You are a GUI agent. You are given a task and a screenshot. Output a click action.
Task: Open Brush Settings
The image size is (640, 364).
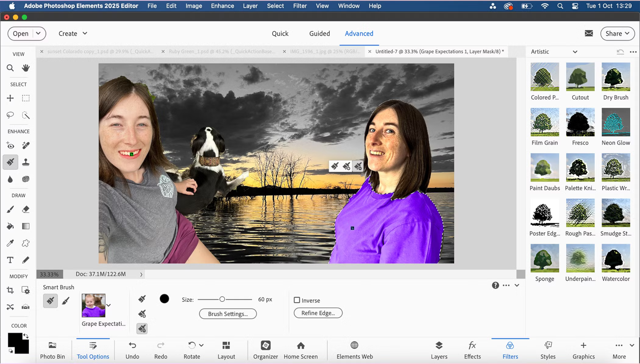pos(227,314)
